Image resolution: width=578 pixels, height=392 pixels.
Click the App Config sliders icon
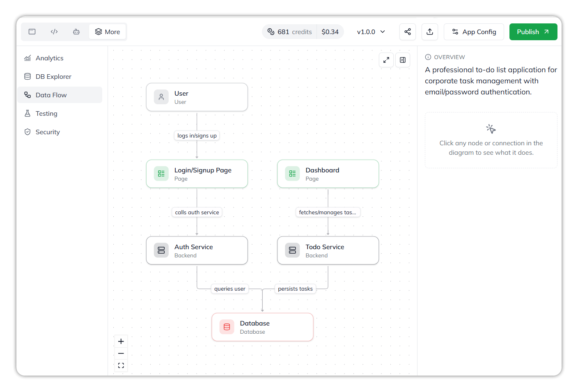pos(455,32)
